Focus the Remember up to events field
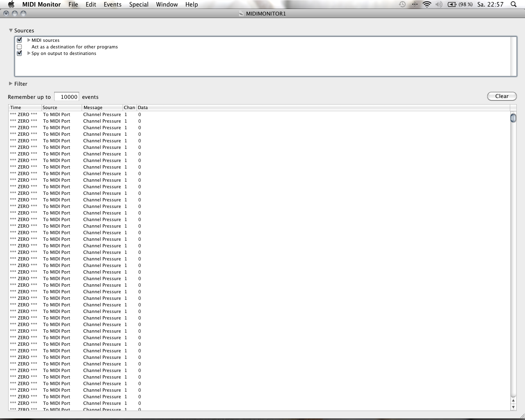Image resolution: width=525 pixels, height=420 pixels. [x=66, y=97]
